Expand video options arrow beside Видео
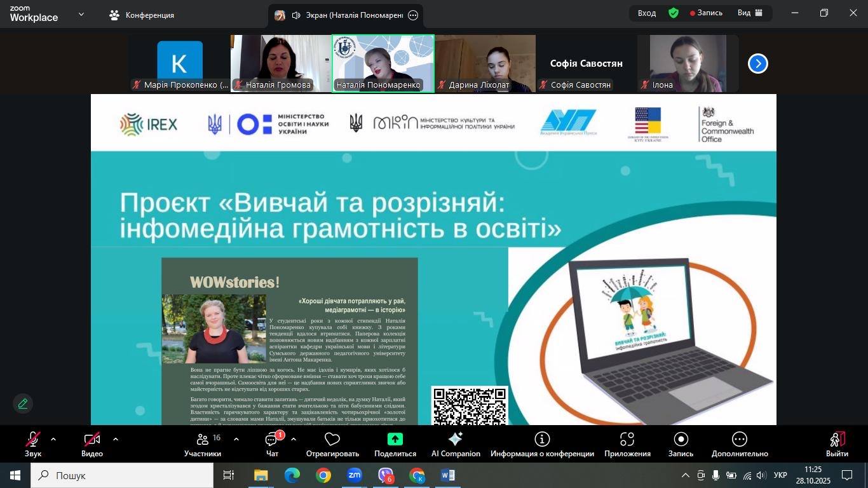This screenshot has width=868, height=488. click(x=116, y=439)
